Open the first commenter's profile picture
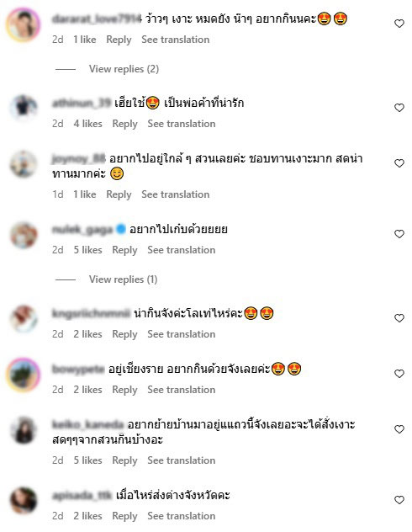Viewport: 412px width, 532px height. point(24,25)
